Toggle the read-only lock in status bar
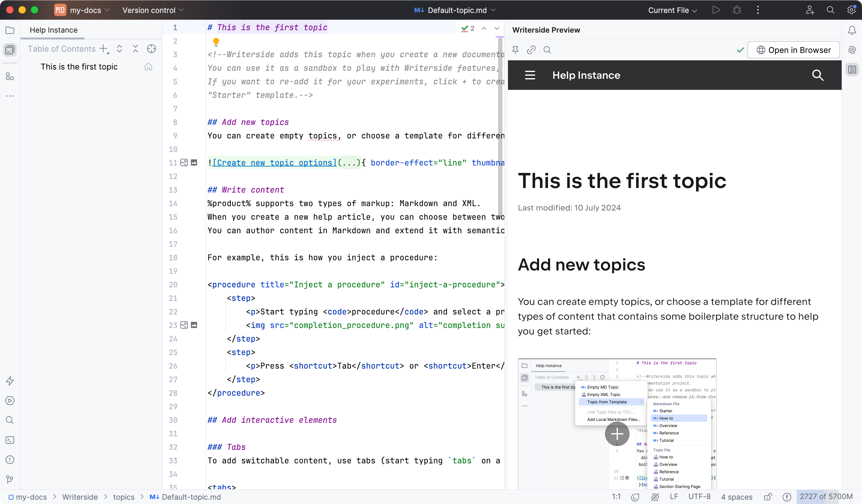 coord(768,497)
